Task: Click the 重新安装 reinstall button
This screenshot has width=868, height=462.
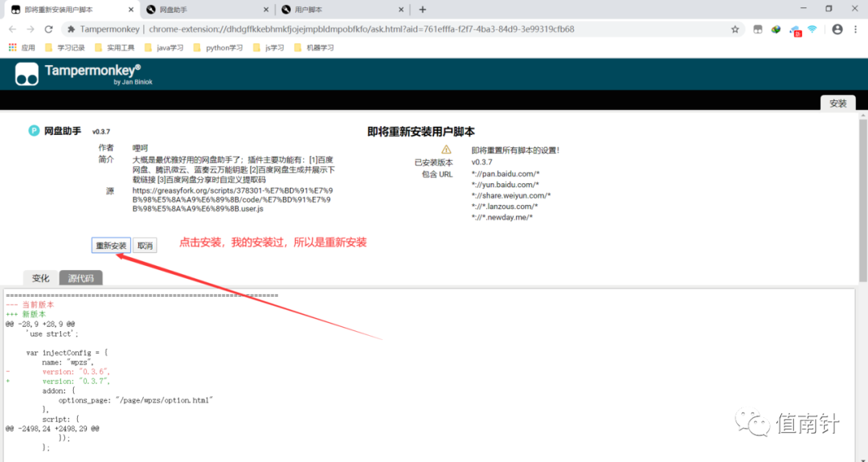Action: point(111,246)
